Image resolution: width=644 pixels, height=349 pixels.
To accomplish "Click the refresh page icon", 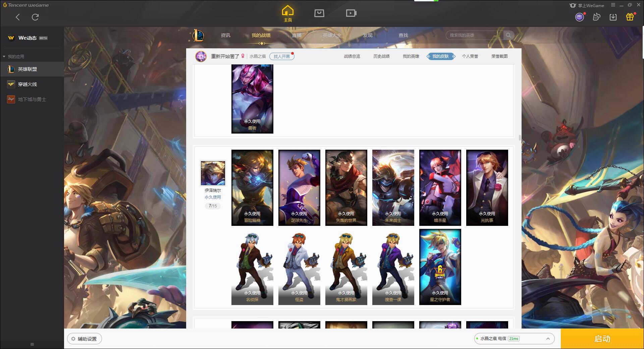I will click(x=35, y=17).
